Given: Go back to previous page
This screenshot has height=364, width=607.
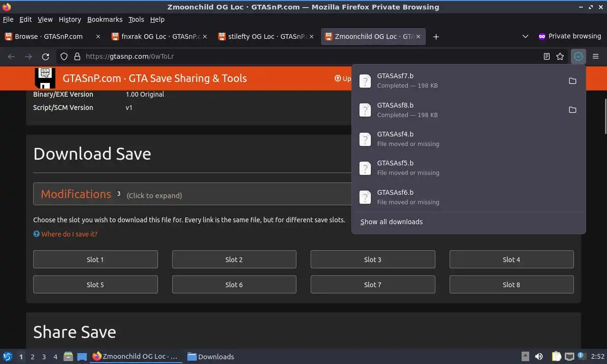Looking at the screenshot, I should pyautogui.click(x=11, y=56).
